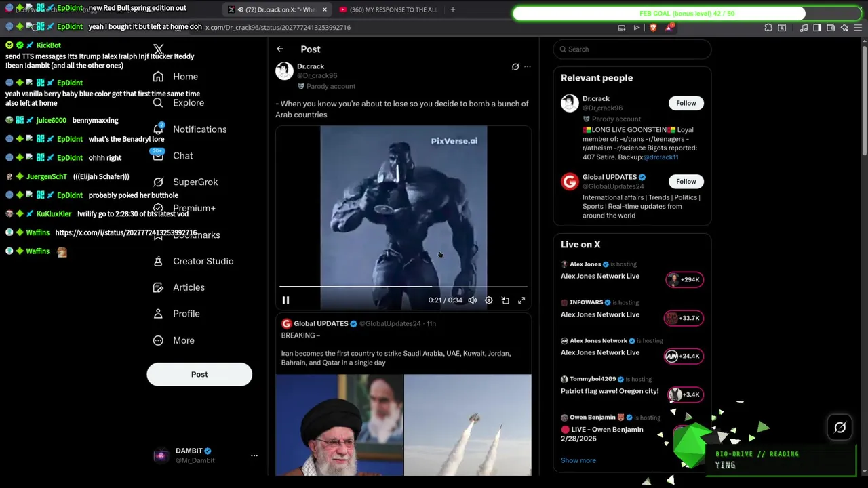Follow Global UPDATES
This screenshot has width=868, height=488.
pyautogui.click(x=686, y=182)
